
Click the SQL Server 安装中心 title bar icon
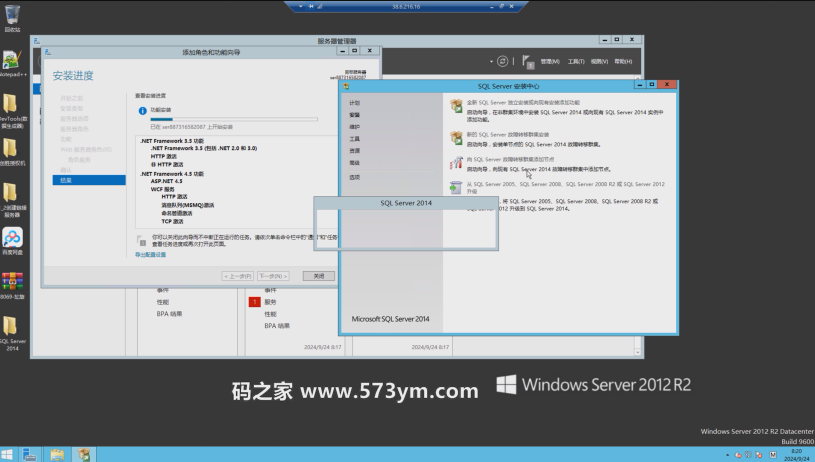point(346,86)
